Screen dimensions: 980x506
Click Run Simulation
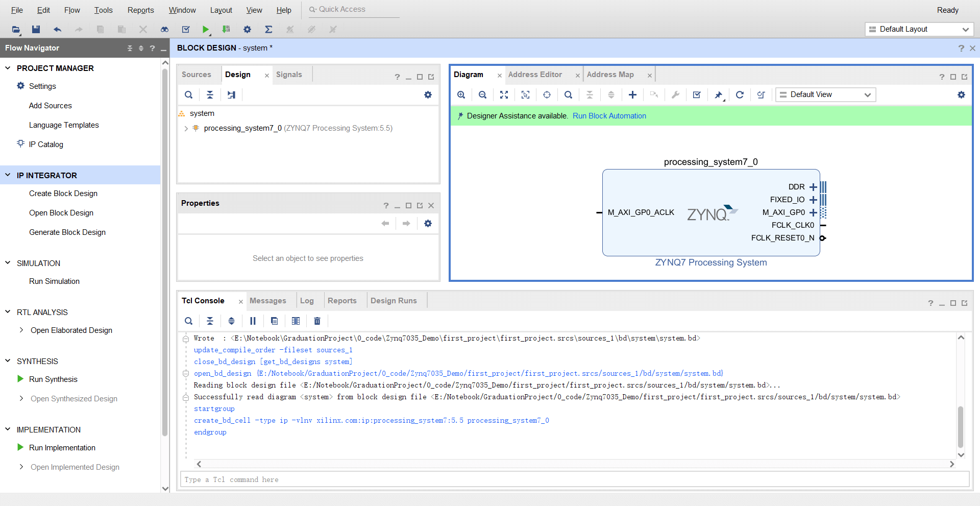(54, 281)
